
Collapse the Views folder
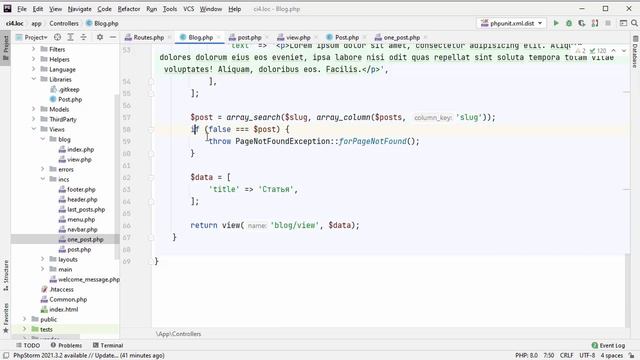tap(33, 129)
